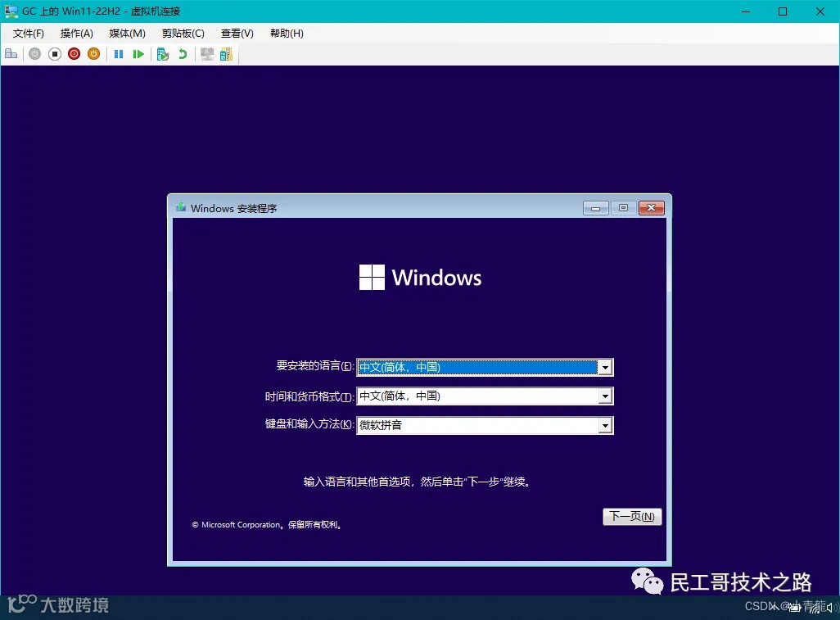Expand the 时间和货币格式 dropdown

(x=605, y=396)
